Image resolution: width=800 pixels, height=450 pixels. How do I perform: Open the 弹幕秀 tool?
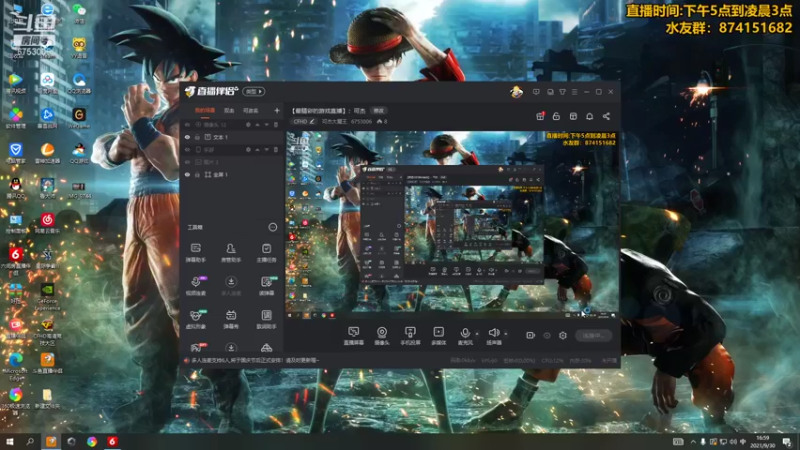tap(231, 319)
